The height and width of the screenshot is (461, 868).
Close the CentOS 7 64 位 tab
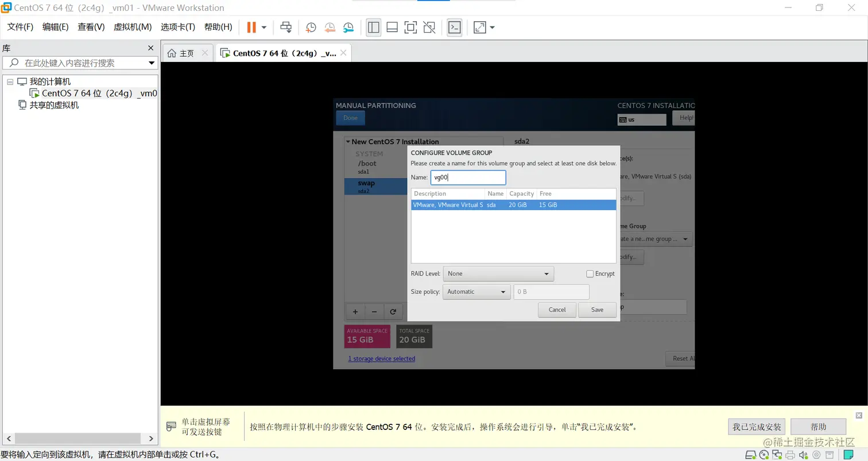pyautogui.click(x=343, y=53)
